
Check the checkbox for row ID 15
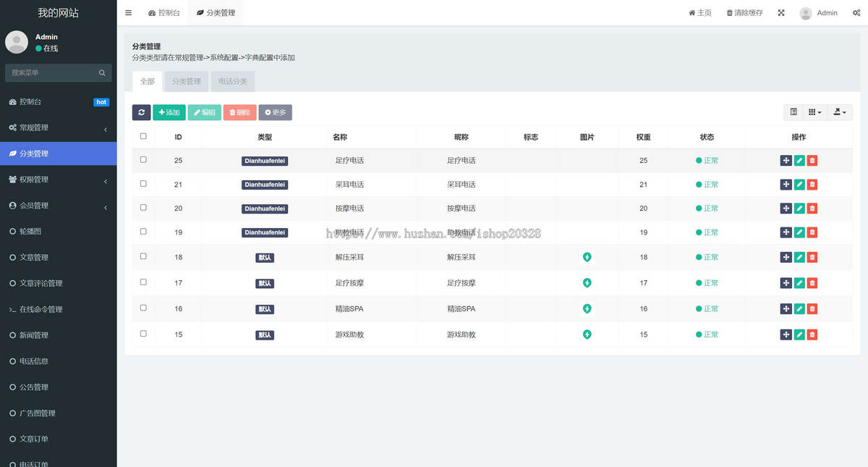(143, 334)
